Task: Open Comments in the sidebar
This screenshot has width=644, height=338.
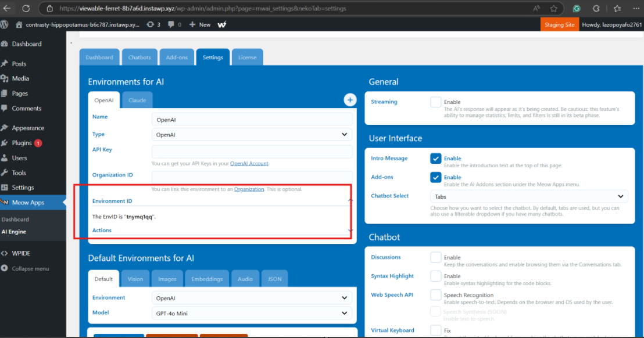Action: tap(26, 108)
